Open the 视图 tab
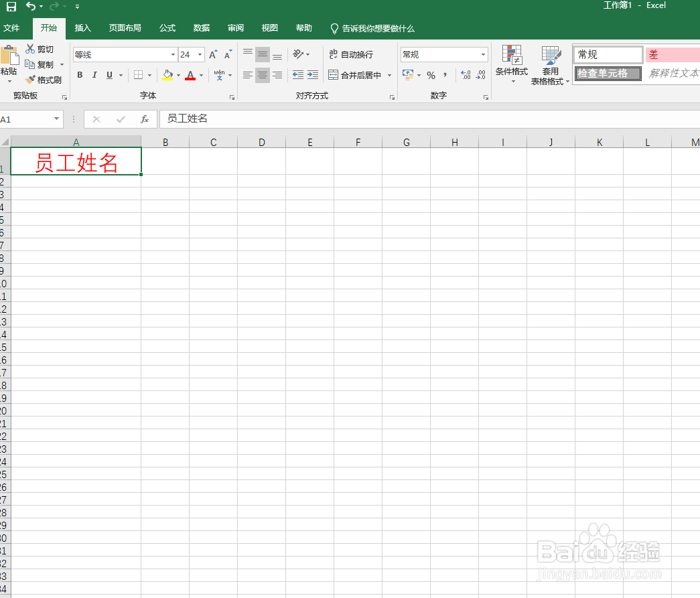Image resolution: width=700 pixels, height=598 pixels. (270, 28)
